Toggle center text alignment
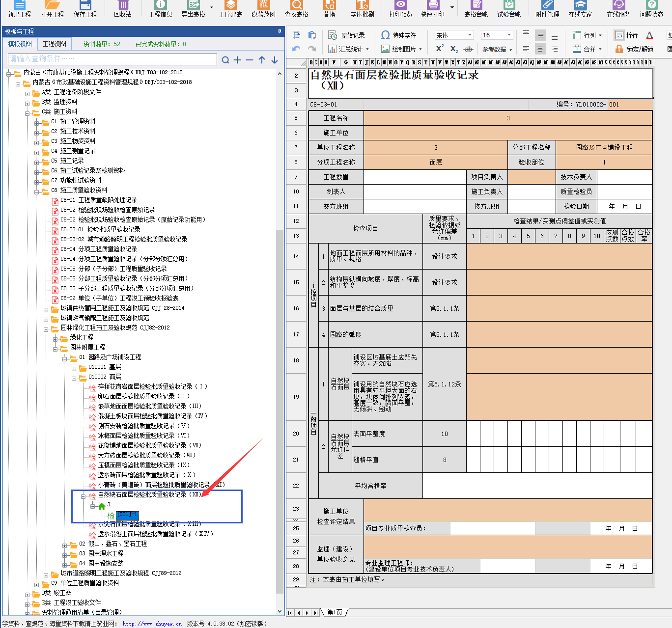 click(x=540, y=49)
